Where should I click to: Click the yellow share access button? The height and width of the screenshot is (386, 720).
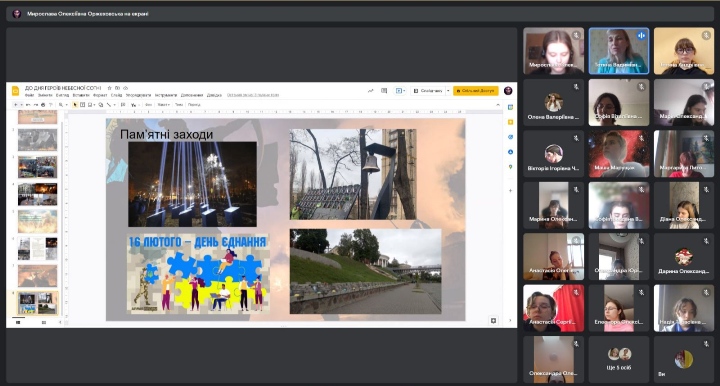[x=476, y=91]
